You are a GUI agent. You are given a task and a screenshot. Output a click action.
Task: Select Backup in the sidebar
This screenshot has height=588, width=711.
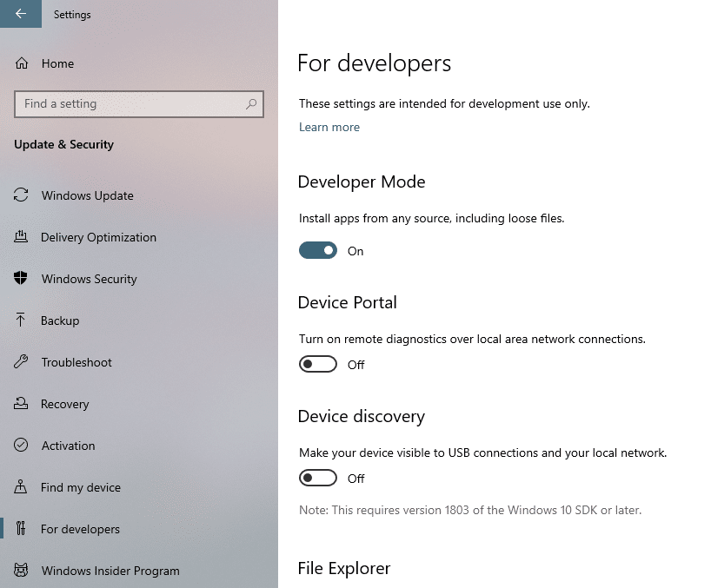point(139,320)
